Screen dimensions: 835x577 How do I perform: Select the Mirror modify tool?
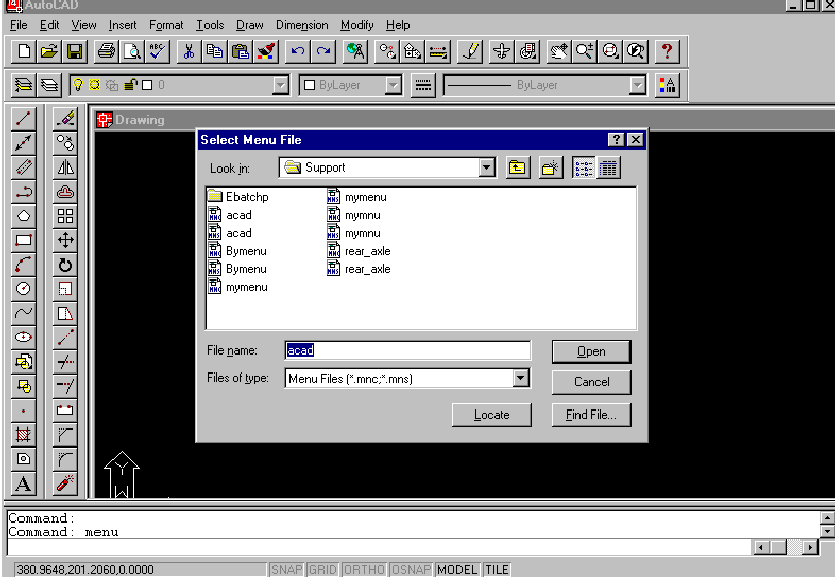(x=66, y=167)
